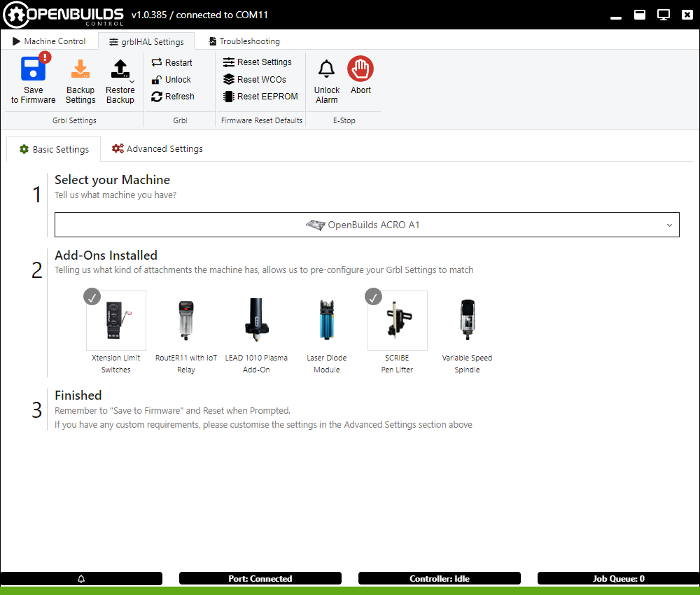
Task: Click the Backup Settings download icon
Action: (x=80, y=70)
